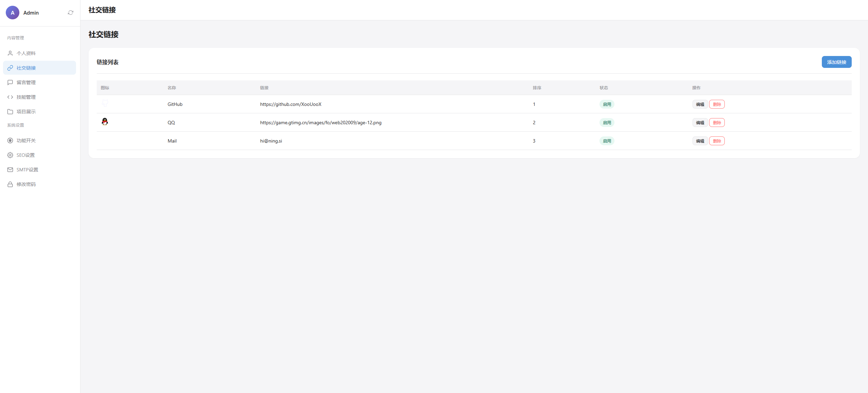The image size is (868, 393).
Task: Open 项目展示 via folder icon
Action: click(x=10, y=112)
